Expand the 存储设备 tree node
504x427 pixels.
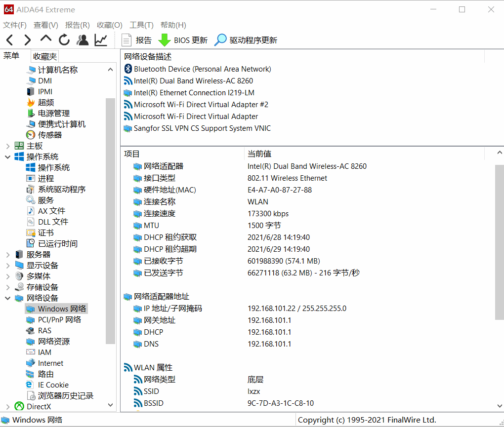8,287
